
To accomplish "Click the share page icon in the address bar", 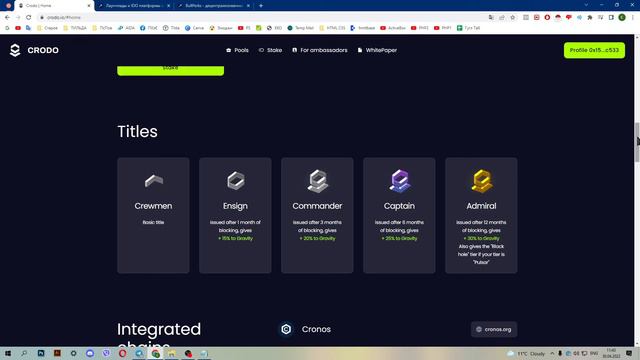I will click(x=502, y=18).
